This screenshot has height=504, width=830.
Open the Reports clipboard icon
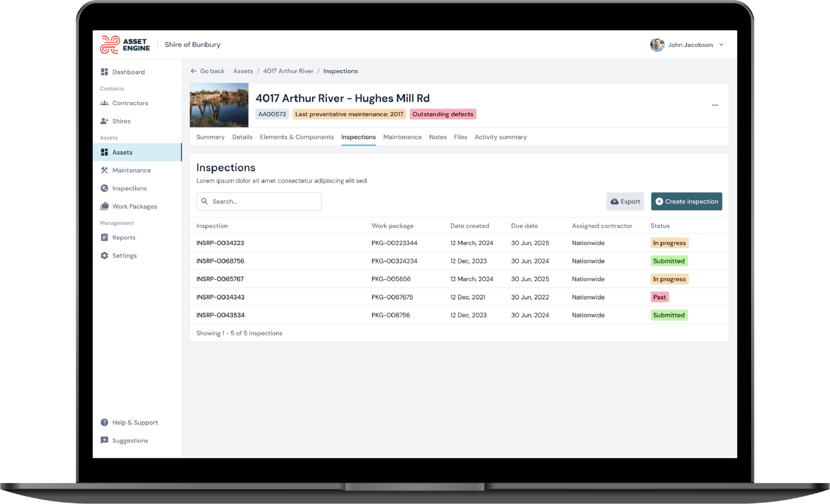[x=104, y=237]
